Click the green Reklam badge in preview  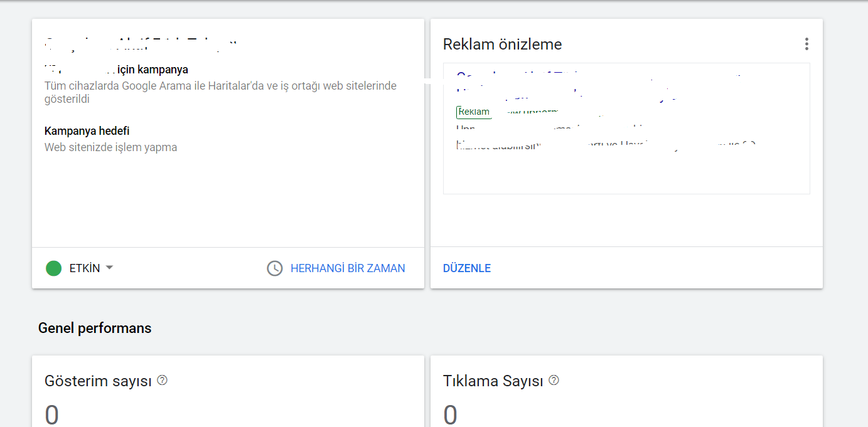[x=474, y=112]
